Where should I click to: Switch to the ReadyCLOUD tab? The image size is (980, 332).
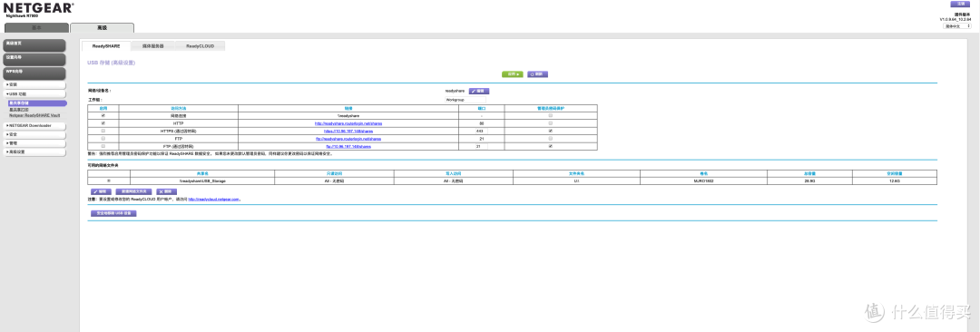pyautogui.click(x=200, y=46)
